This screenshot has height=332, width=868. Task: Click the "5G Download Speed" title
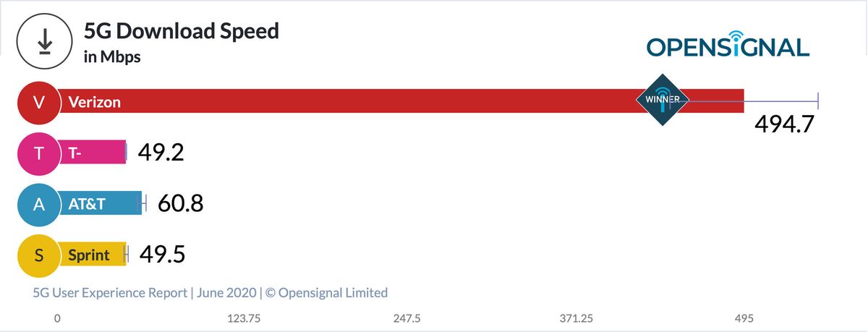[x=182, y=31]
